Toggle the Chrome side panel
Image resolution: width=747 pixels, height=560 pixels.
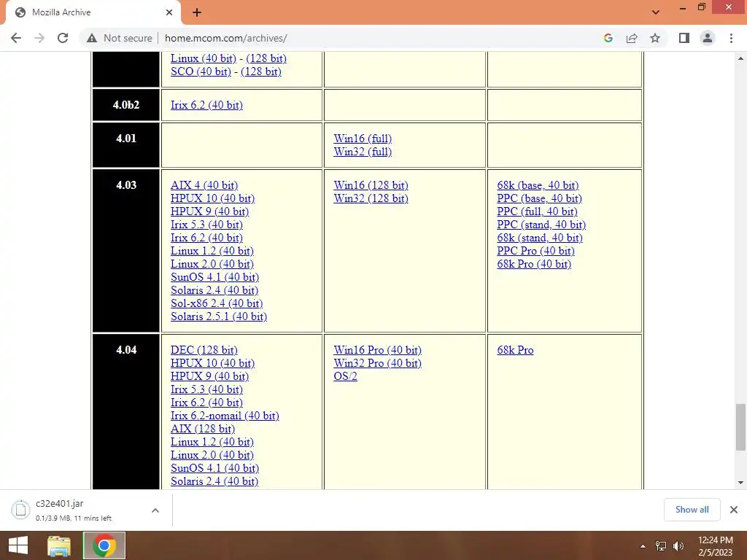pyautogui.click(x=684, y=38)
